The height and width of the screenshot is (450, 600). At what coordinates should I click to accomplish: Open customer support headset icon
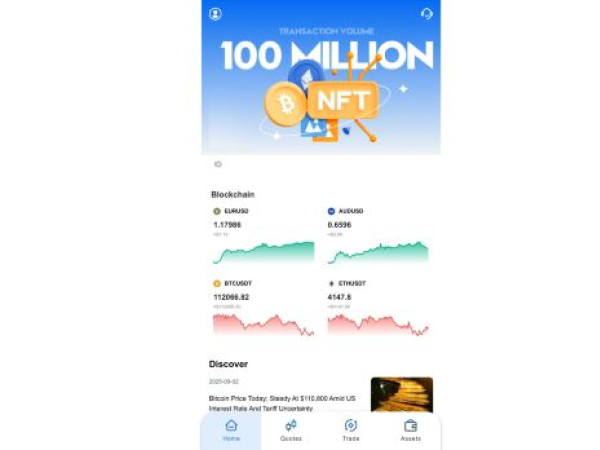click(x=427, y=14)
